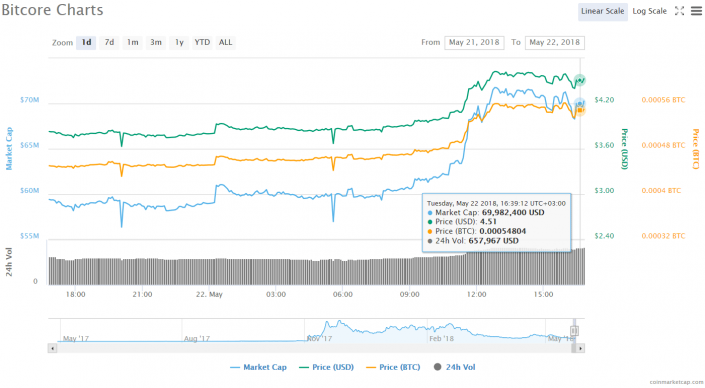
Task: Click the $3.00 price axis label
Action: (x=604, y=191)
